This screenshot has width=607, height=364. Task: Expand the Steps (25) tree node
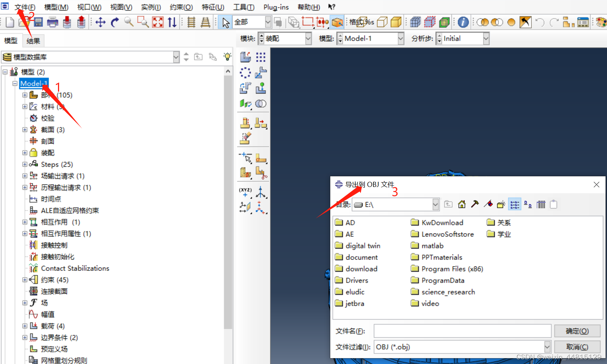point(25,164)
